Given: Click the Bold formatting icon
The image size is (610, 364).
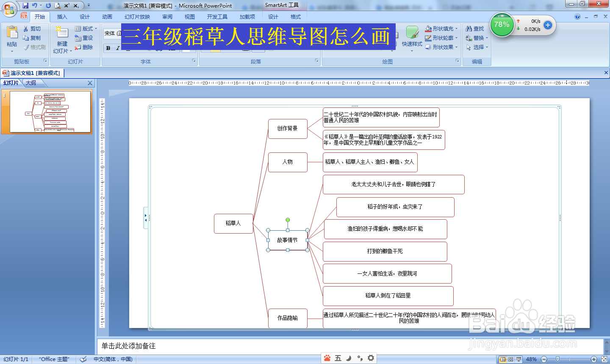Looking at the screenshot, I should point(108,48).
